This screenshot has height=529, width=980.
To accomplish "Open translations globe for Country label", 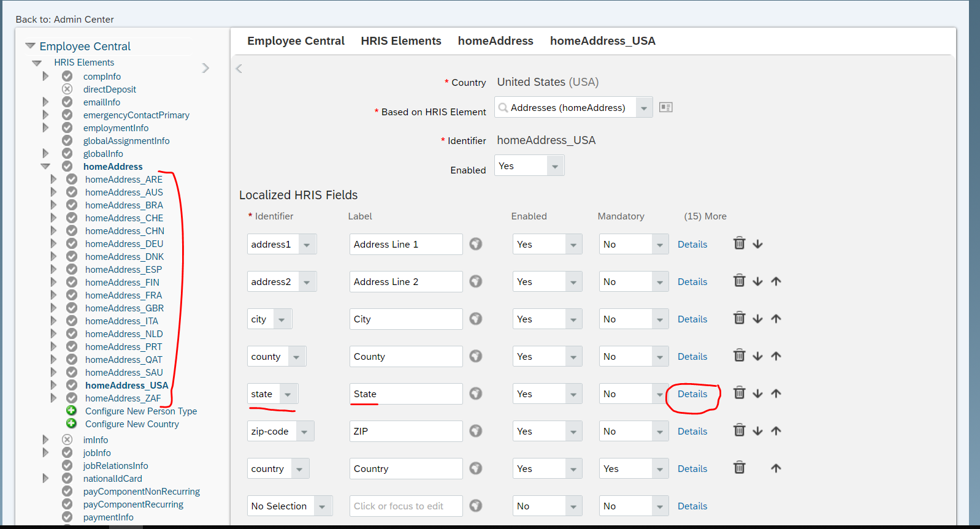I will (476, 468).
